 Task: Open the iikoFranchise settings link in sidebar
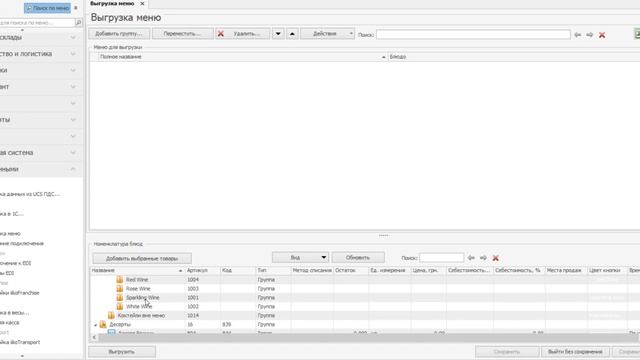point(20,293)
